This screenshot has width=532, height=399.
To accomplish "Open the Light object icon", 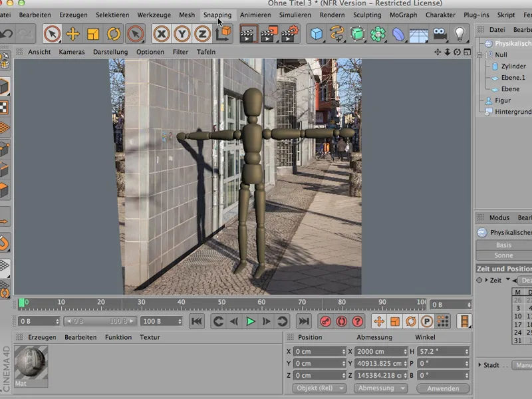I will (x=460, y=34).
